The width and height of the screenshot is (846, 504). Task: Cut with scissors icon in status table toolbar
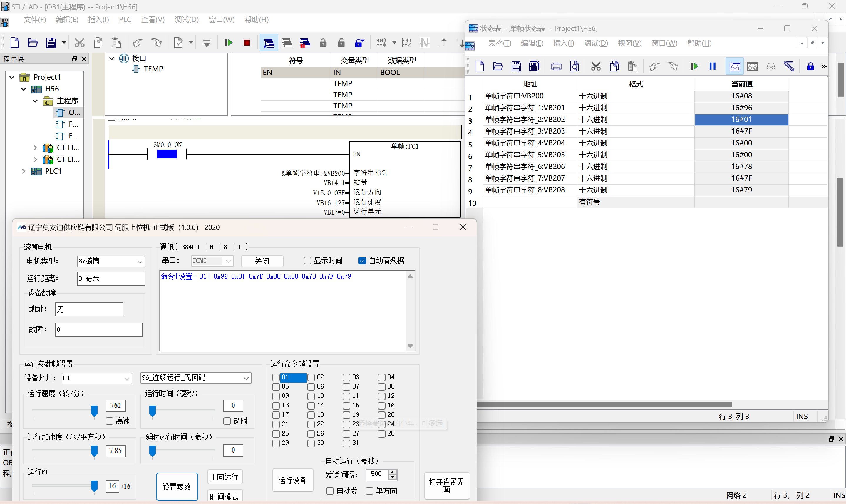[x=596, y=66]
